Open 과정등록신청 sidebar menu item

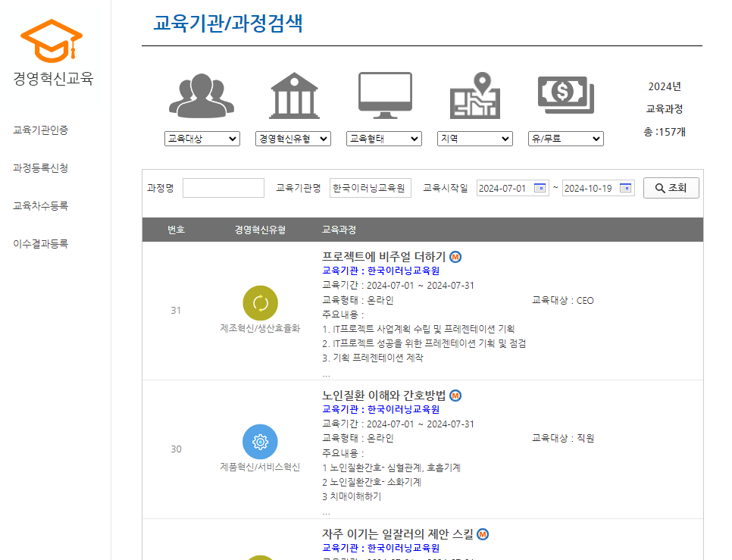[x=41, y=168]
